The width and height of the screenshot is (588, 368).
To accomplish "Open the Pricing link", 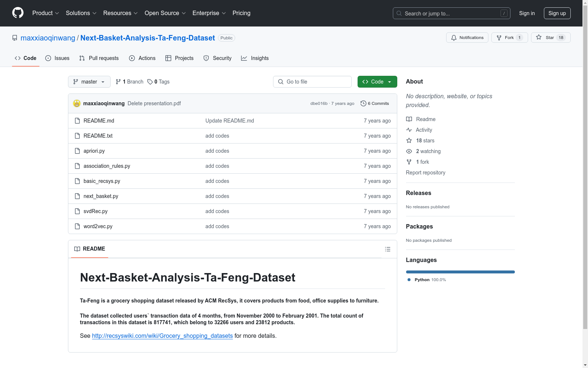I will (241, 13).
